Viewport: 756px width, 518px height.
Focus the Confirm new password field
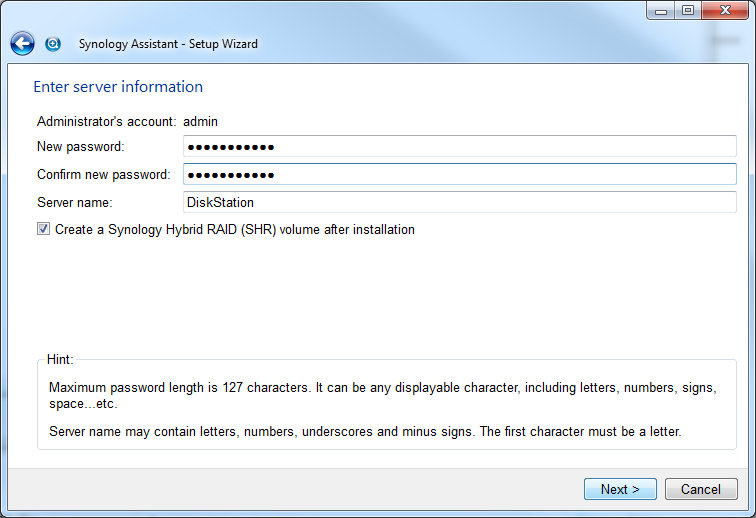459,174
